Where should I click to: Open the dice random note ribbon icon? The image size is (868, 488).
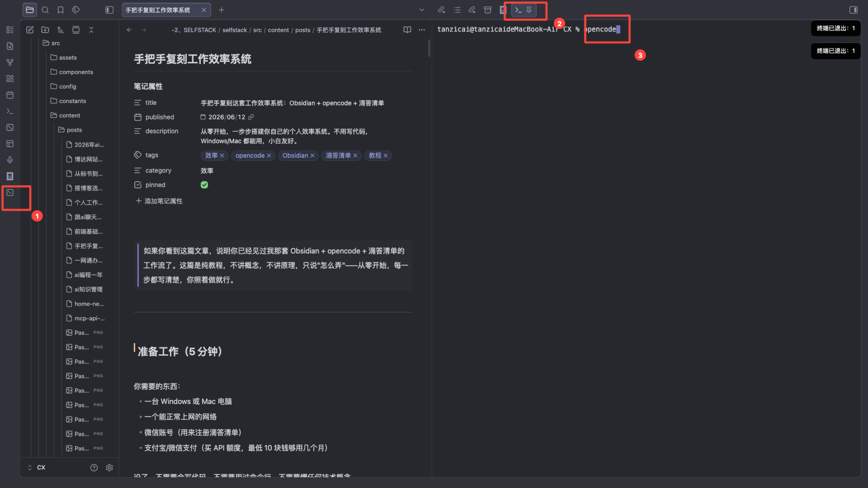coord(10,127)
